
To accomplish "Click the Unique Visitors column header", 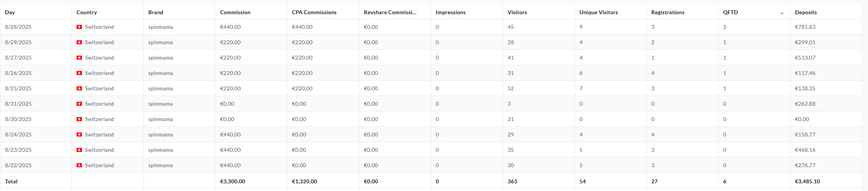I will 599,12.
